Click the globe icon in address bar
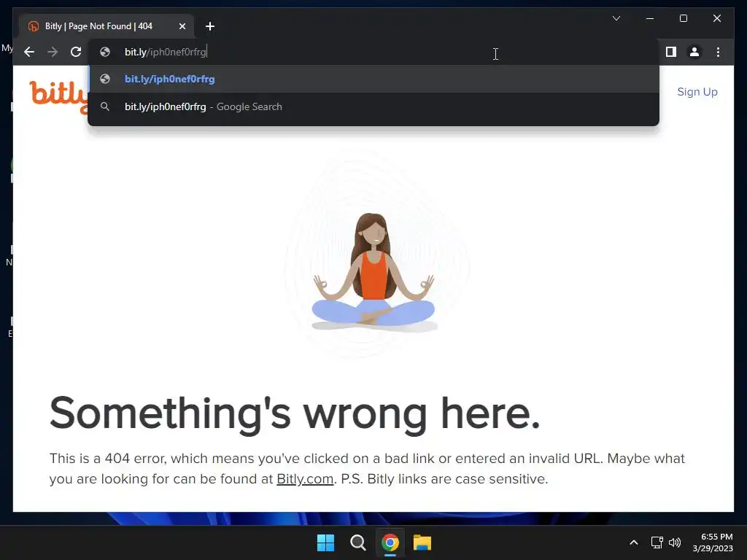Image resolution: width=747 pixels, height=560 pixels. point(105,52)
